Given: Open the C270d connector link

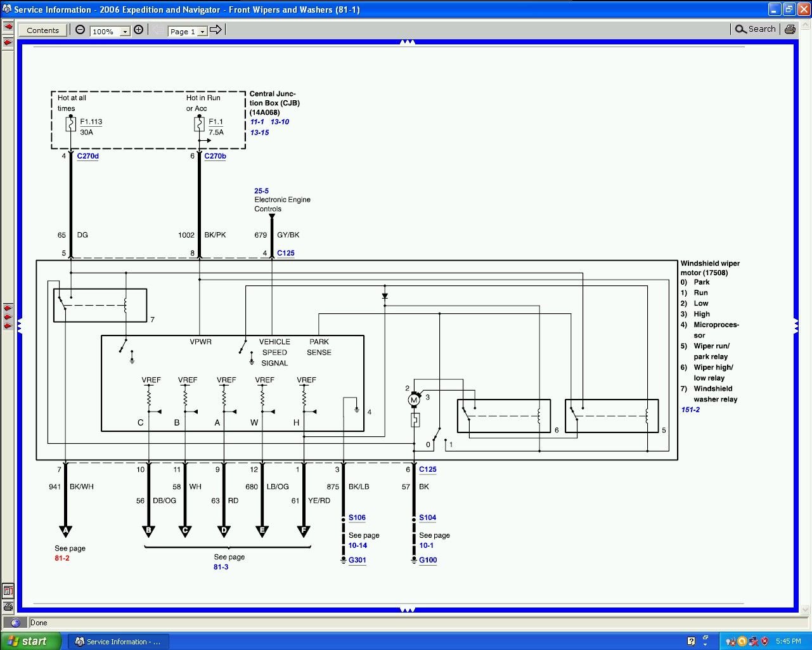Looking at the screenshot, I should click(x=88, y=156).
